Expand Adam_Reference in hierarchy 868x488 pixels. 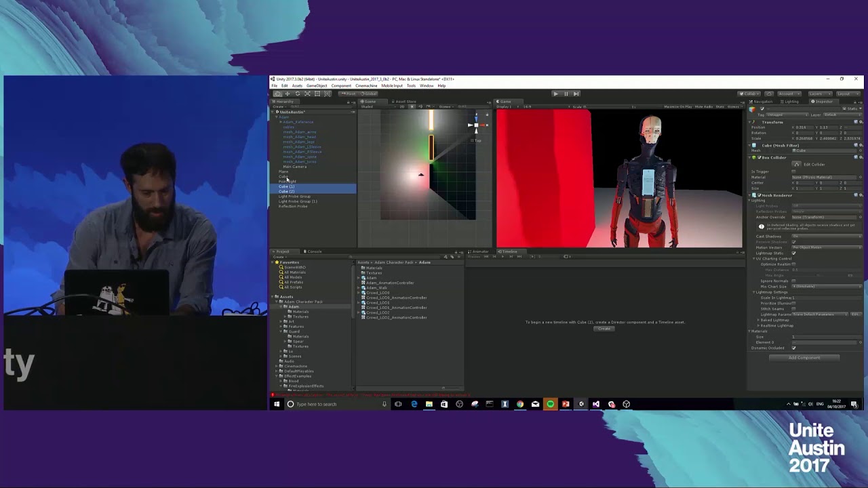[x=281, y=122]
